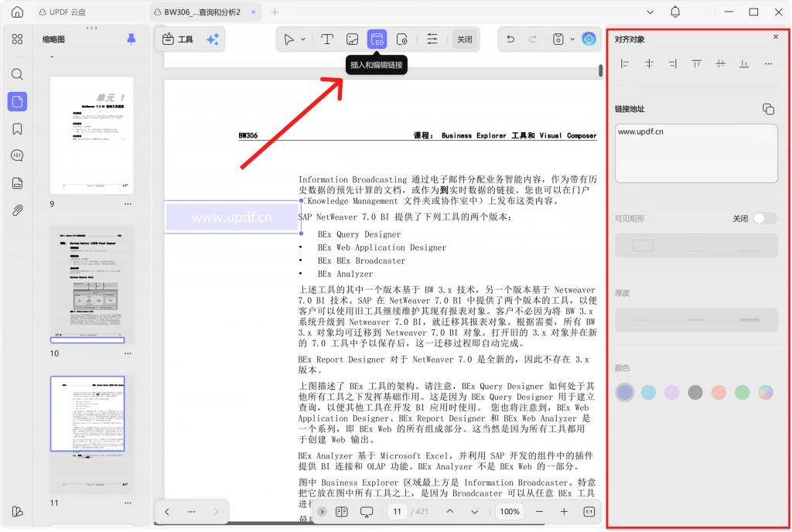Undo the last action
Screen dimensions: 792x532
coord(510,39)
